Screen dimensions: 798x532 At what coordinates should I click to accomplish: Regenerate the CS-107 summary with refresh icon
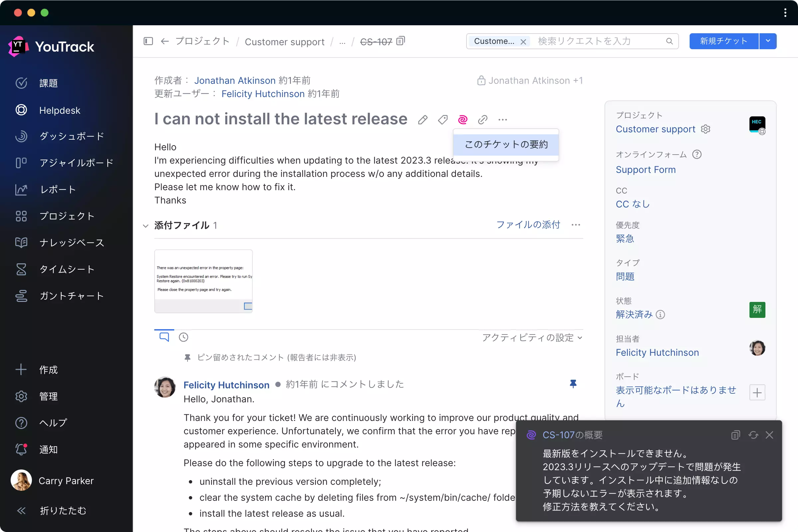[x=753, y=435]
